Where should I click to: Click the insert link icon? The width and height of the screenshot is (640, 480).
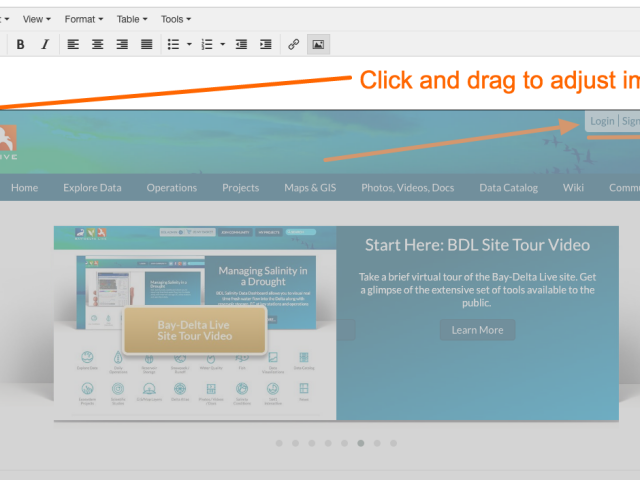point(293,44)
